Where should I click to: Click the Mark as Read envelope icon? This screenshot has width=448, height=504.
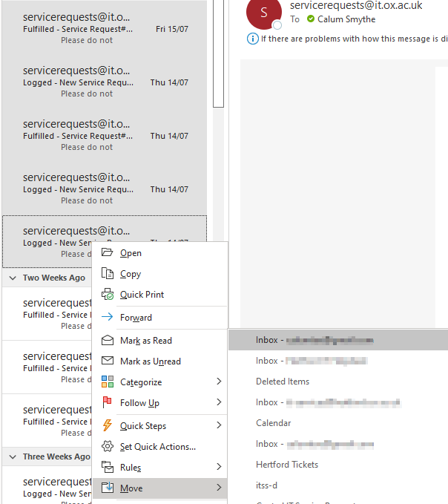107,341
